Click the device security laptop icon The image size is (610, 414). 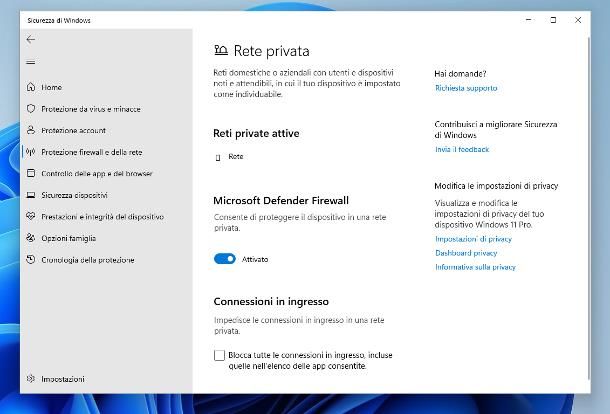pyautogui.click(x=31, y=195)
